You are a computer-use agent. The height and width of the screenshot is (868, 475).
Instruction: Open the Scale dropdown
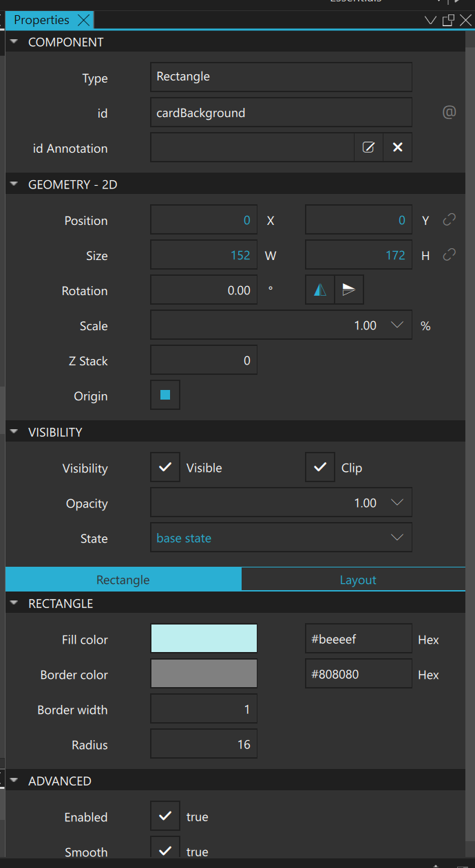397,325
